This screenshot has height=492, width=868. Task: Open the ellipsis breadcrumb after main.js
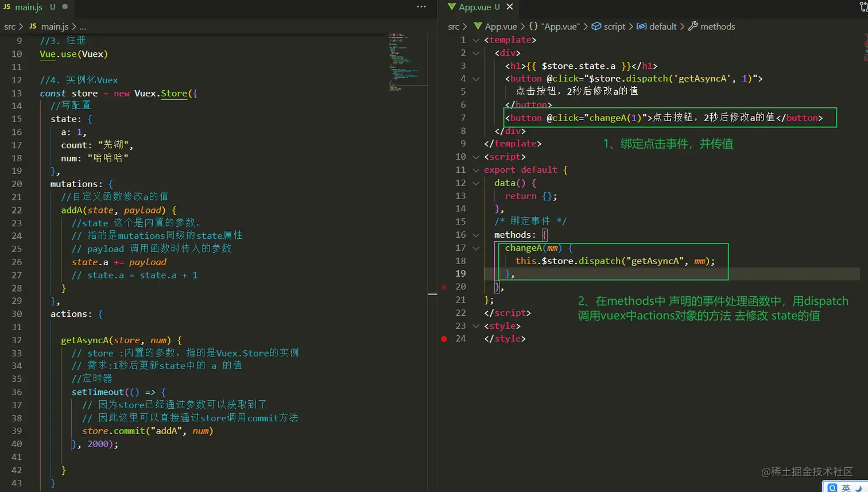83,26
